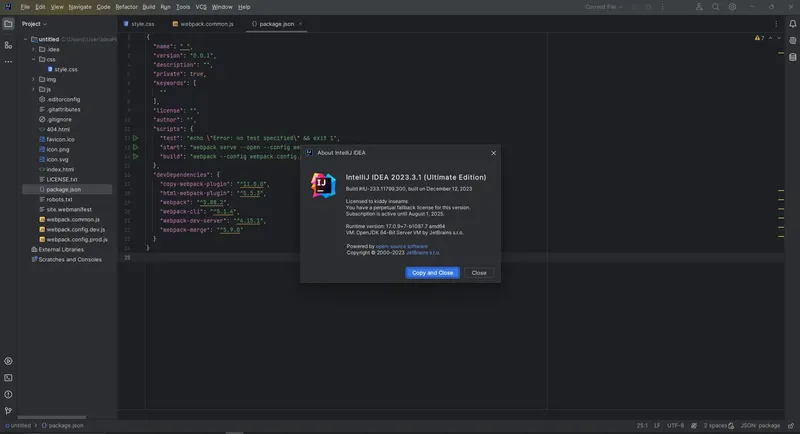Select package.json in the project tree

coord(67,189)
